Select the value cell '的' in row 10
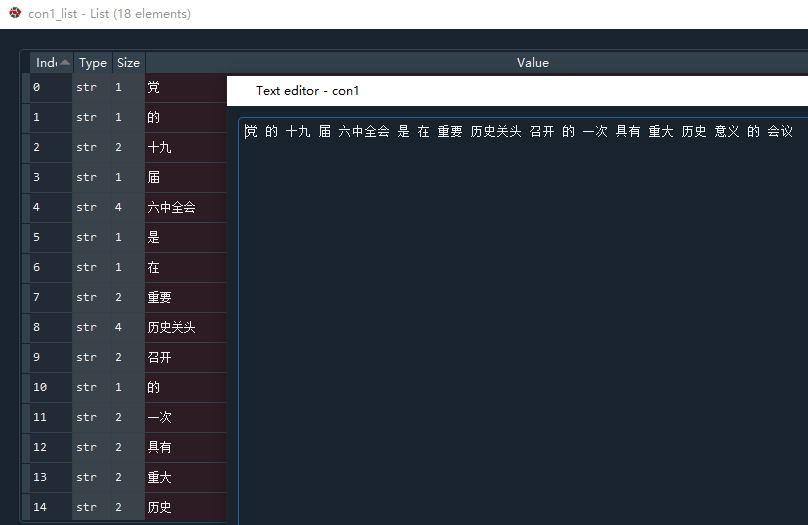 coord(186,387)
